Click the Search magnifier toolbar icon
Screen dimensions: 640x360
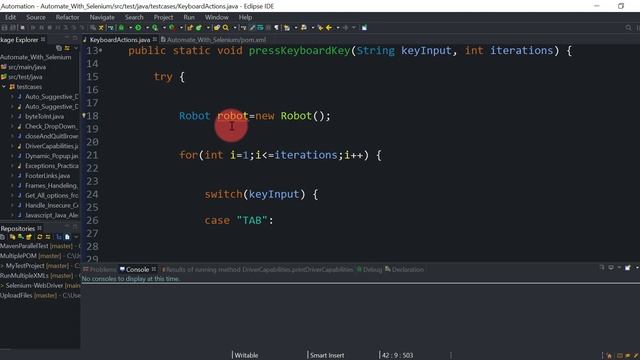click(x=225, y=28)
